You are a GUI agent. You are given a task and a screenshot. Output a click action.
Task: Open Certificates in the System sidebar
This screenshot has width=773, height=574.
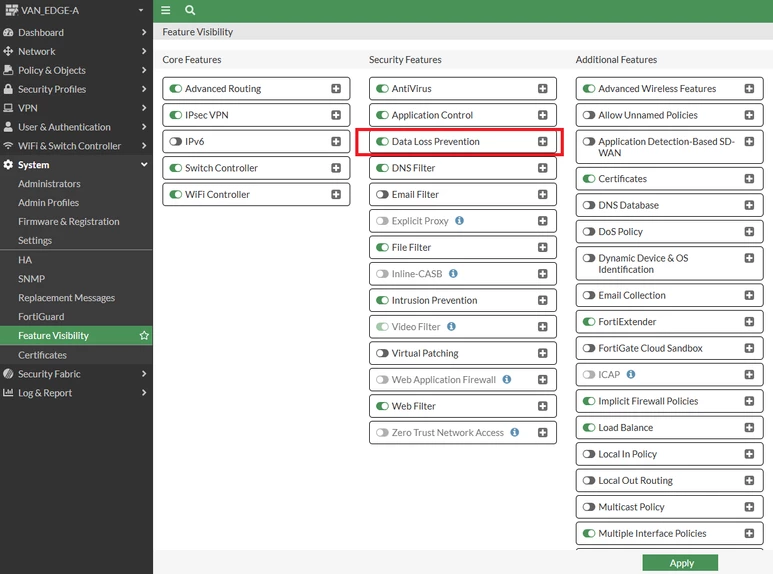42,355
